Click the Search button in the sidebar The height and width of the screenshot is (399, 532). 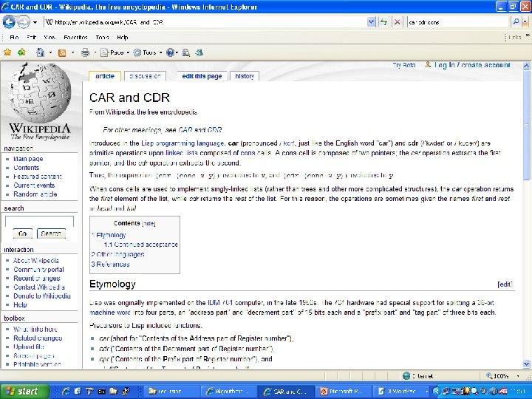[x=51, y=233]
